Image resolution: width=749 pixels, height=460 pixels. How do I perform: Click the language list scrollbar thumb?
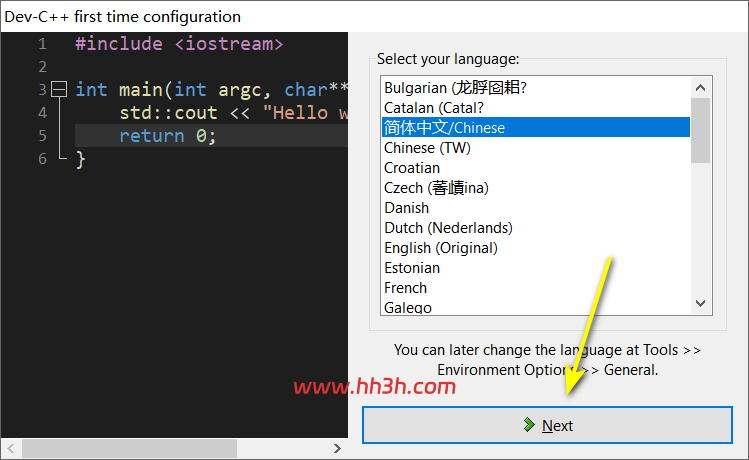tap(701, 130)
